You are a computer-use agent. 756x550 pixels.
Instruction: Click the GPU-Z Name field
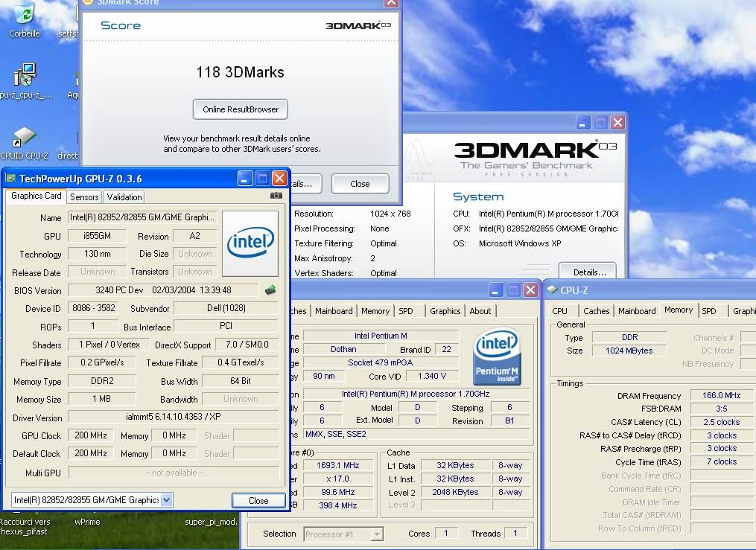(142, 217)
